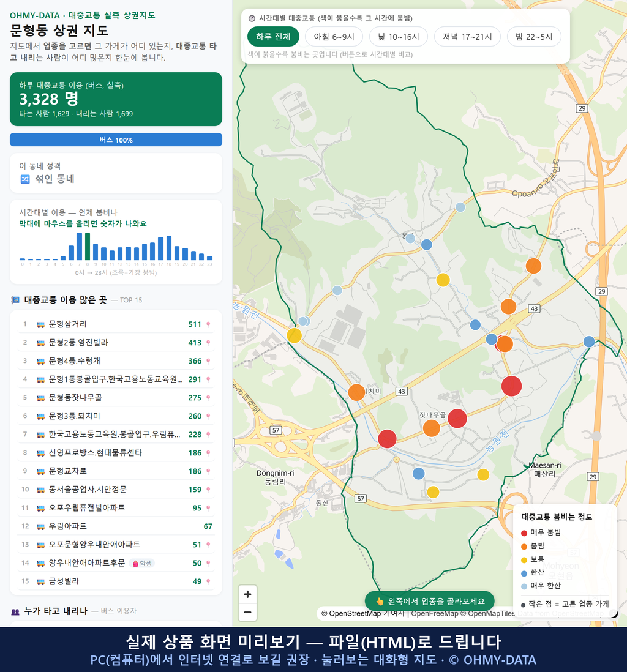Click pin icon beside 문형2통.영진빌라 row
The height and width of the screenshot is (672, 627).
[208, 343]
